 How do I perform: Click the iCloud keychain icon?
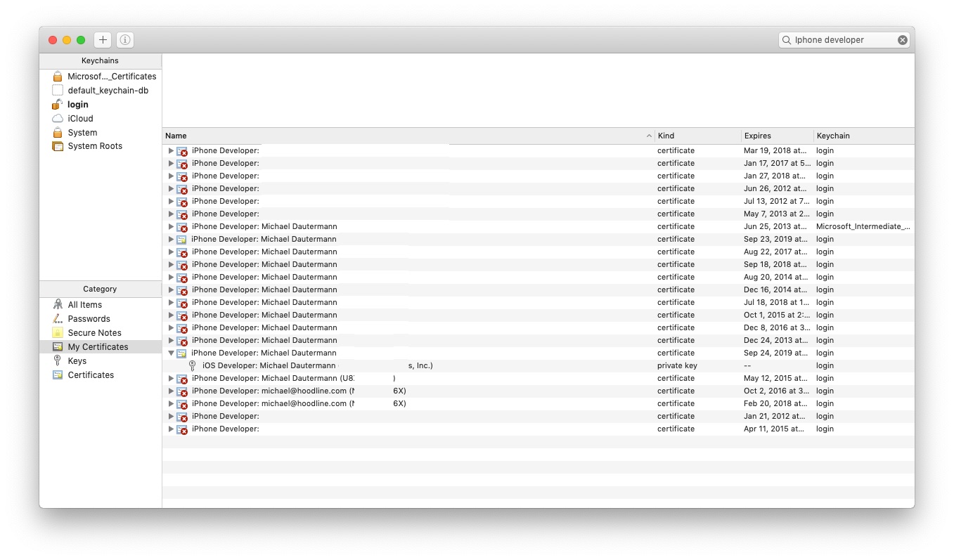click(x=58, y=118)
